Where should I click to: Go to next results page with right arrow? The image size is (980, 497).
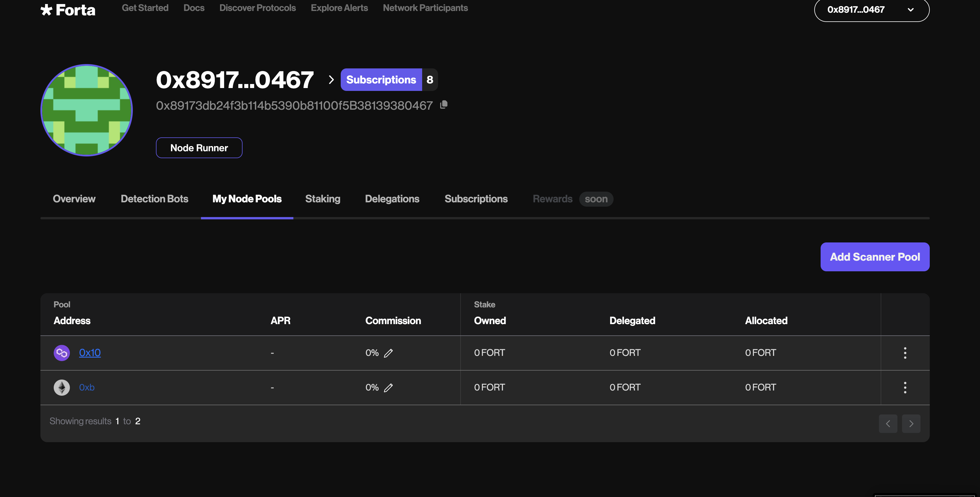coord(911,423)
